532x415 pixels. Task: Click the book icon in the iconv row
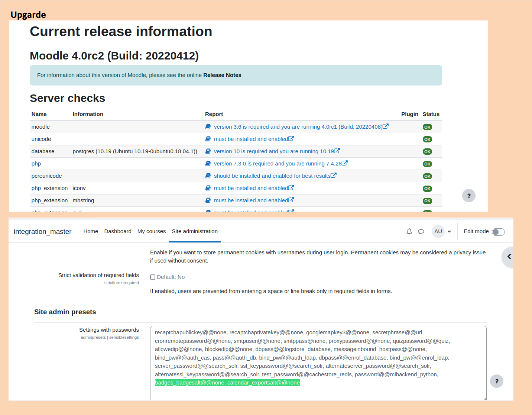click(208, 188)
